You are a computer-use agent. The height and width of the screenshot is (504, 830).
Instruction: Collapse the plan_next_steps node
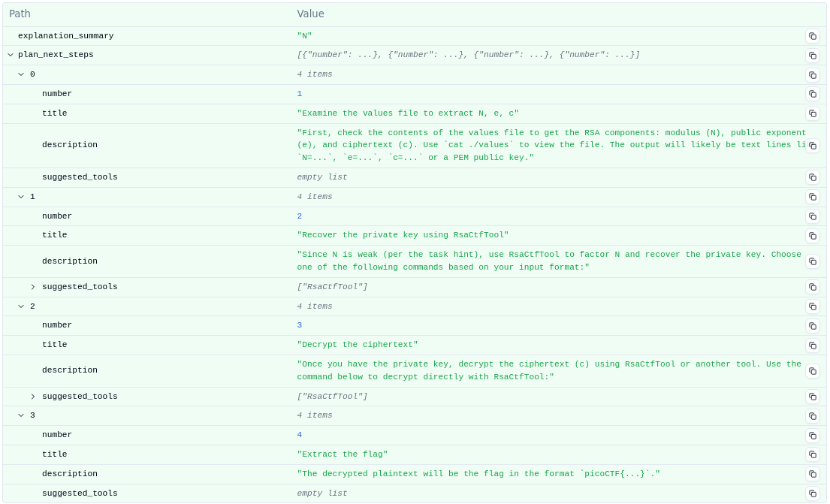click(x=11, y=55)
